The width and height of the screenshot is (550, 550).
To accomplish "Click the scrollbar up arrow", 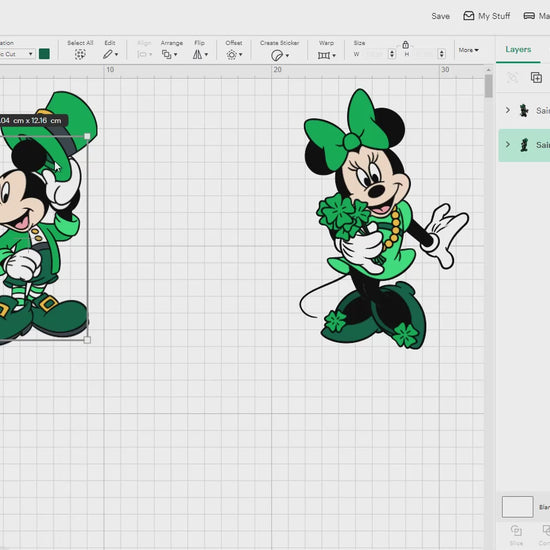I will 488,70.
